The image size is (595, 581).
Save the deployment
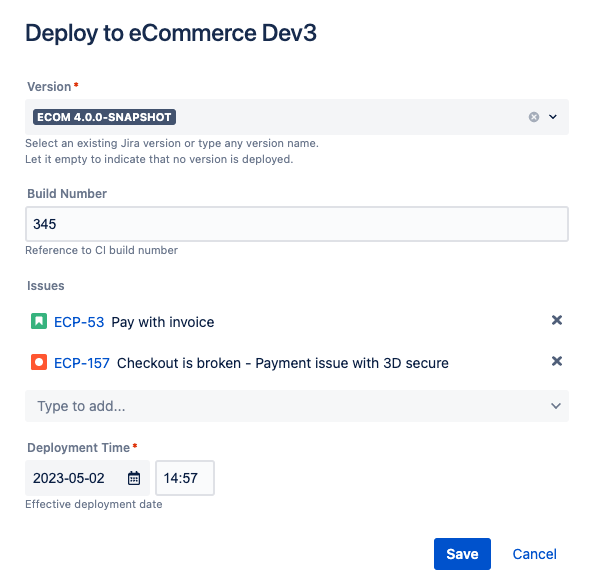(462, 554)
